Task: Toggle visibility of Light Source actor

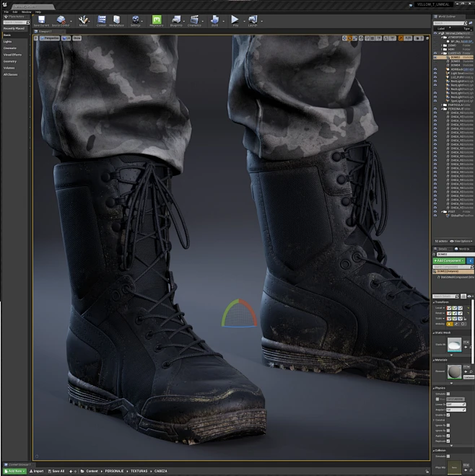Action: tap(435, 73)
